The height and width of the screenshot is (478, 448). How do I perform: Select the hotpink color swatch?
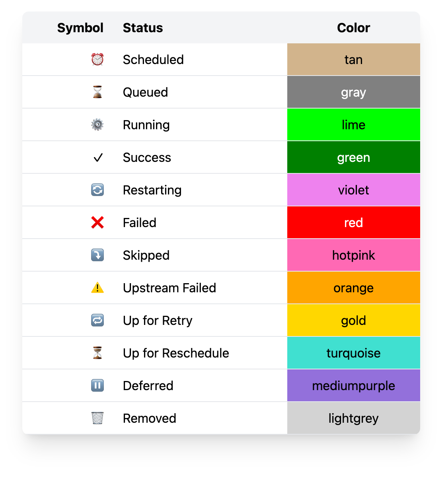[354, 255]
